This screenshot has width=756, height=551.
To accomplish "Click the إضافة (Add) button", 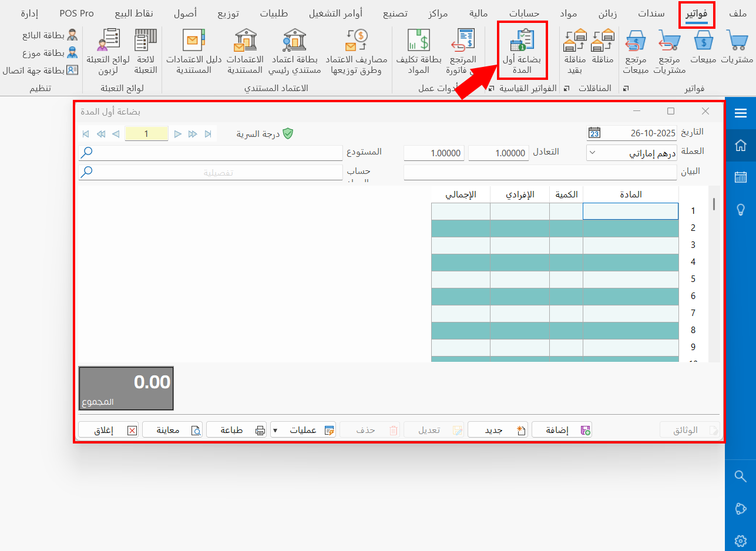I will 562,430.
